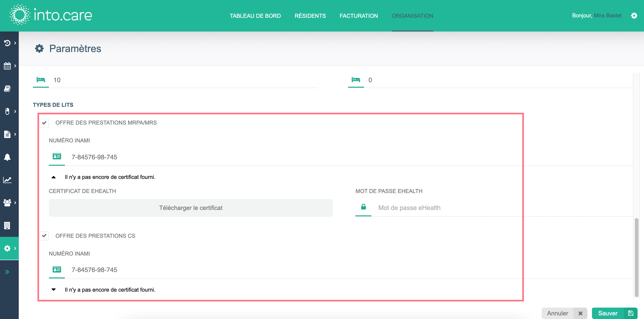Expand the document sidebar chevron
Image resolution: width=644 pixels, height=319 pixels.
pos(15,134)
